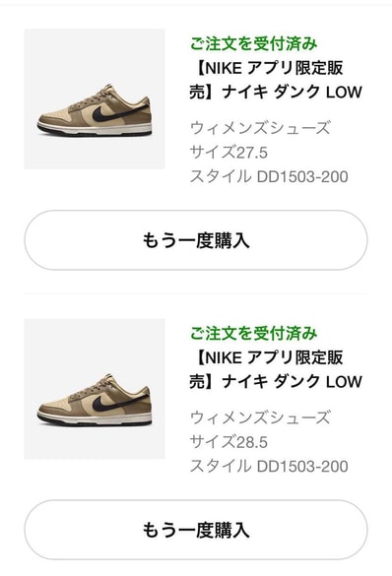Viewport: 392px width, 576px height.
Task: Tap もう一度購入 for the size 28.5 order
Action: click(x=196, y=530)
